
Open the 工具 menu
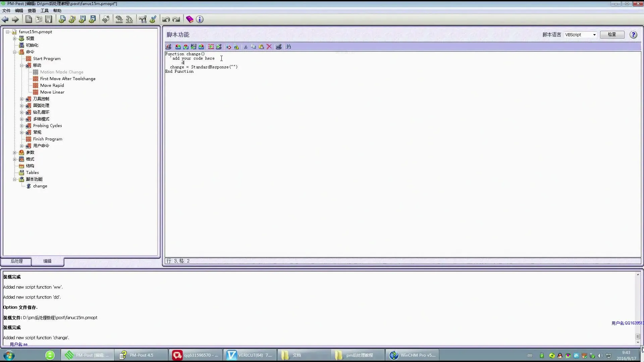[x=45, y=11]
